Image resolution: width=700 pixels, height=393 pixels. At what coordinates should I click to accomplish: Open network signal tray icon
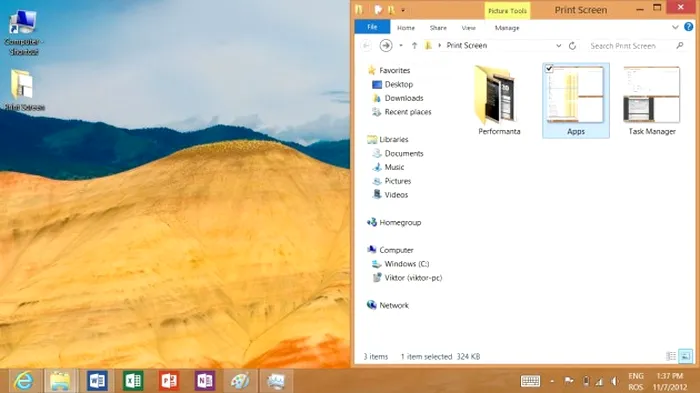click(599, 381)
